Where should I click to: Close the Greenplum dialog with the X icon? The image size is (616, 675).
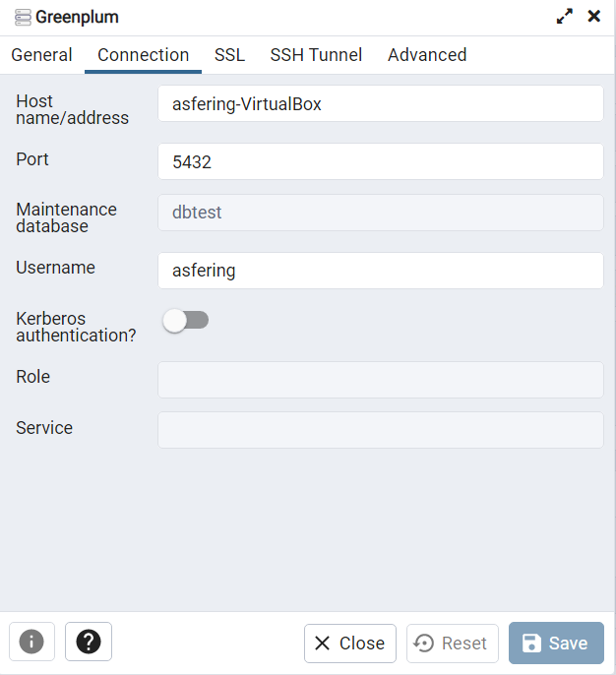point(594,17)
